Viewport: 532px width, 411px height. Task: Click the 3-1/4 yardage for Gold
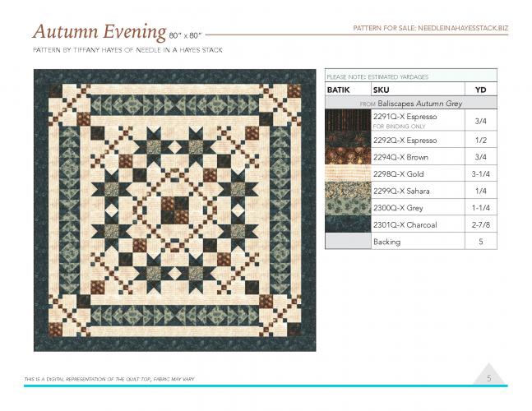pos(480,173)
